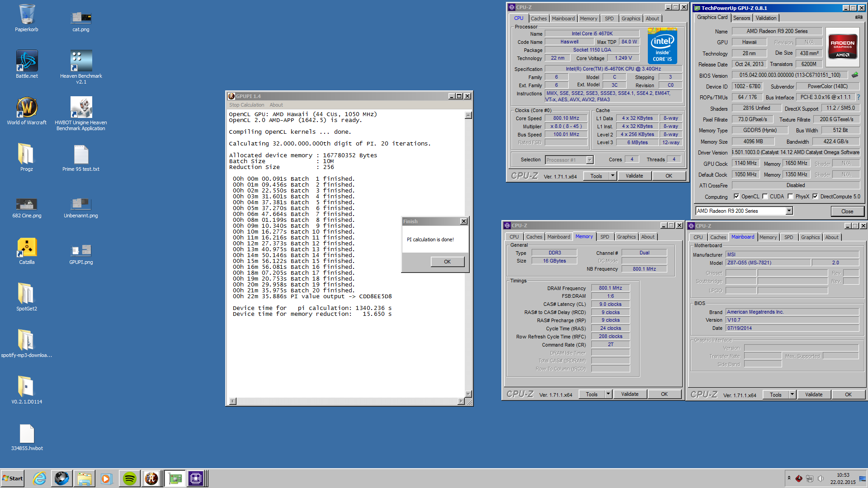This screenshot has height=488, width=868.
Task: Select the 682 Cine.png desktop file
Action: click(x=27, y=207)
